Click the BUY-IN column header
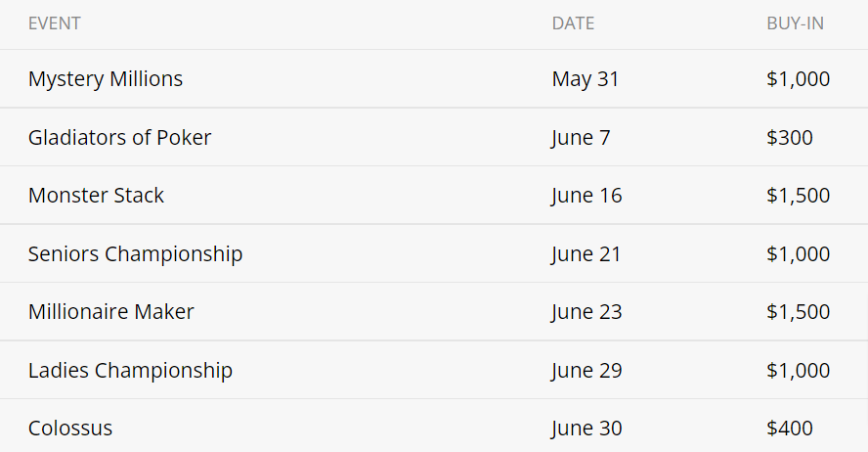Image resolution: width=868 pixels, height=452 pixels. (x=795, y=23)
